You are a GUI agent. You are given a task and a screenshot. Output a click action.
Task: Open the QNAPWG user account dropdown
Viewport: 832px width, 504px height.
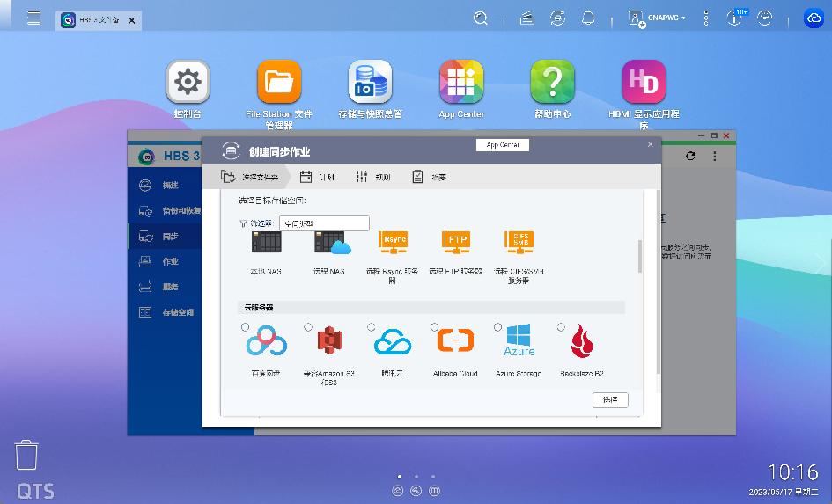(658, 18)
